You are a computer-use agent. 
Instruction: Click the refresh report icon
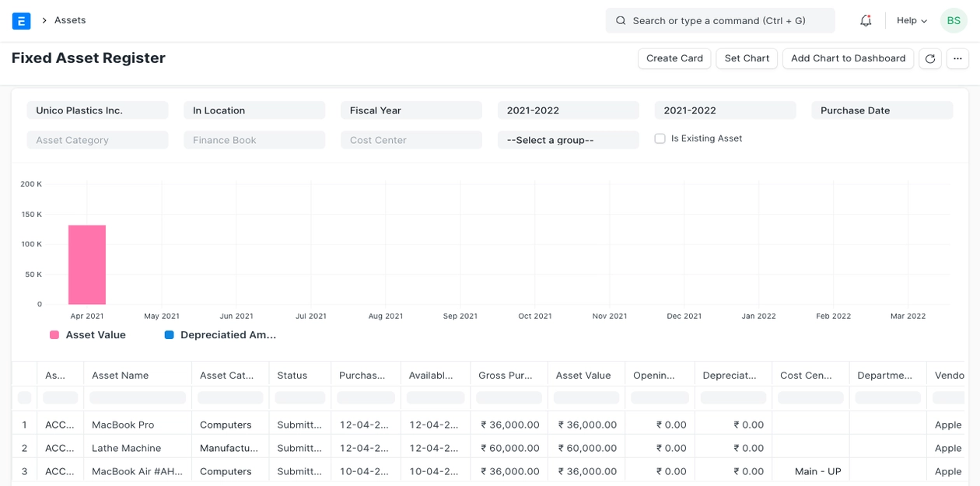(930, 59)
